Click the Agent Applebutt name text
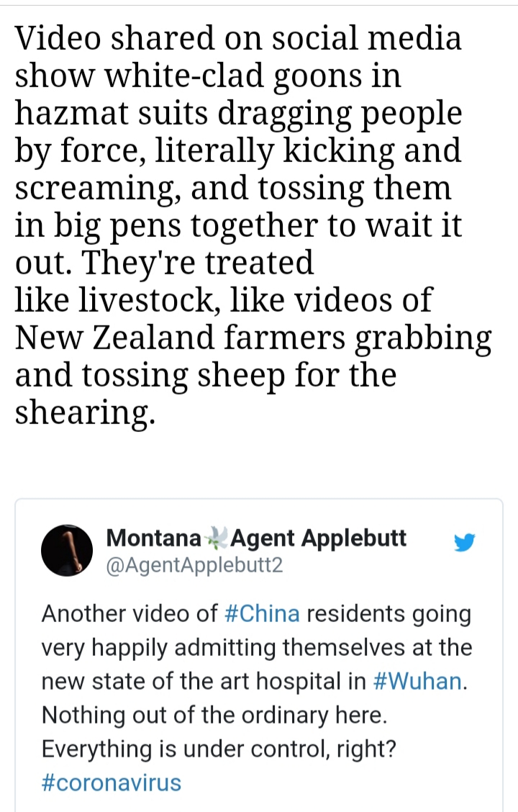Screen dimensions: 518x812 (319, 538)
